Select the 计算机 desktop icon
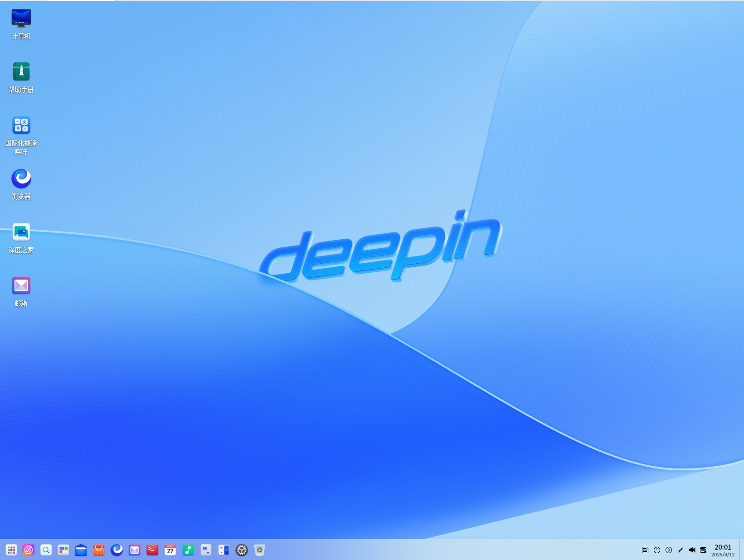This screenshot has width=744, height=560. [x=21, y=24]
